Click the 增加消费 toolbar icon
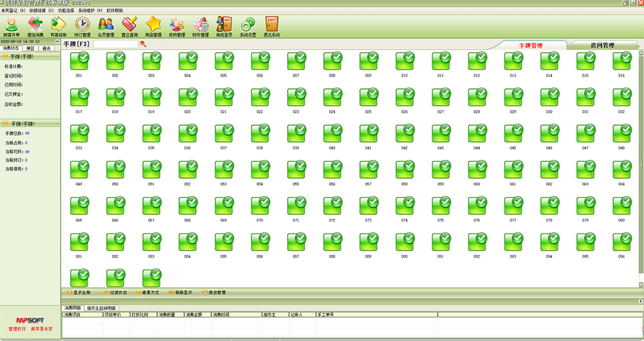Viewport: 644px width, 341px height. pyautogui.click(x=35, y=26)
